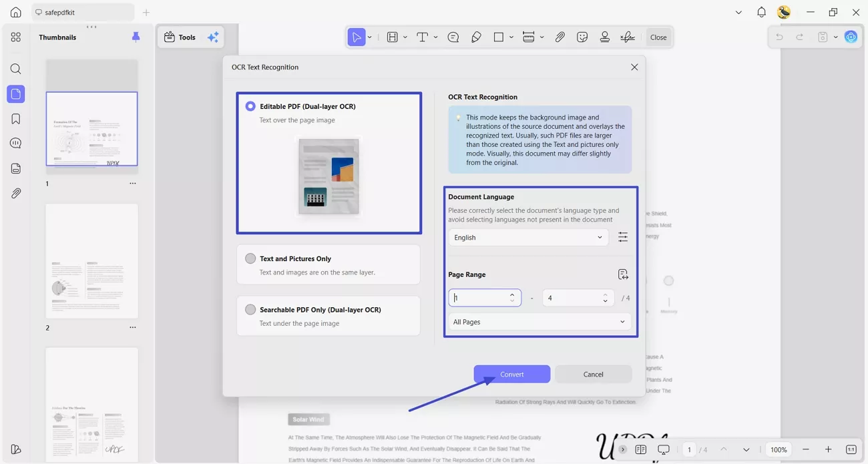Open the English document language dropdown
The height and width of the screenshot is (464, 868).
(x=527, y=237)
